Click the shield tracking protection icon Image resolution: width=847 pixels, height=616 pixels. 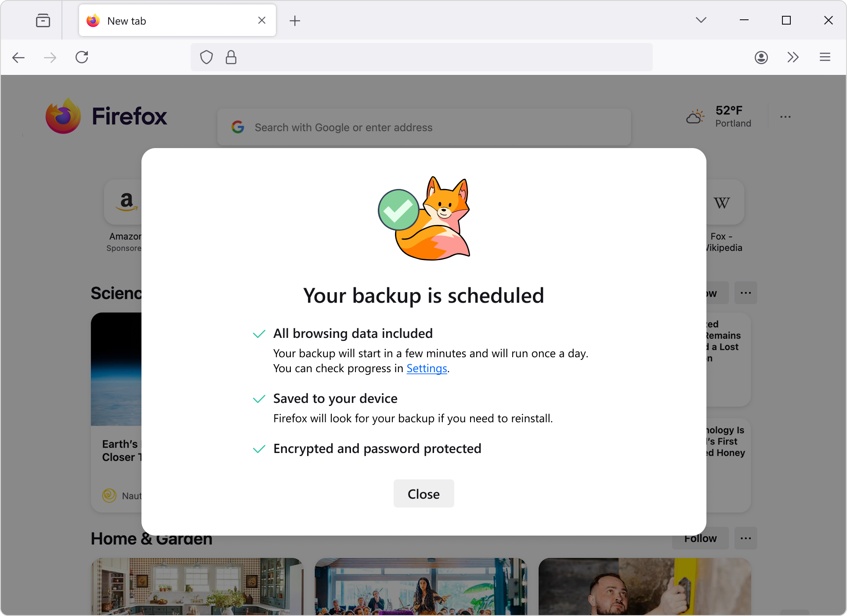coord(206,57)
